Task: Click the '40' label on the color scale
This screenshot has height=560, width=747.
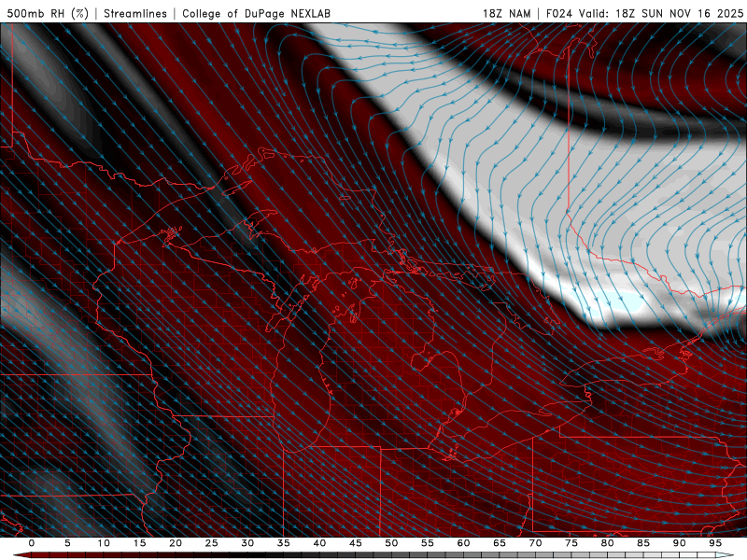Action: [319, 543]
